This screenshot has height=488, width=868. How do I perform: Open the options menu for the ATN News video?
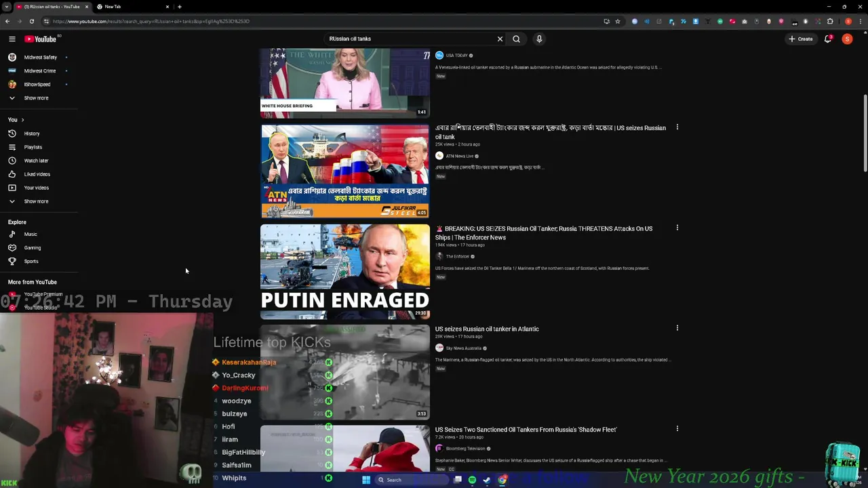pos(677,127)
